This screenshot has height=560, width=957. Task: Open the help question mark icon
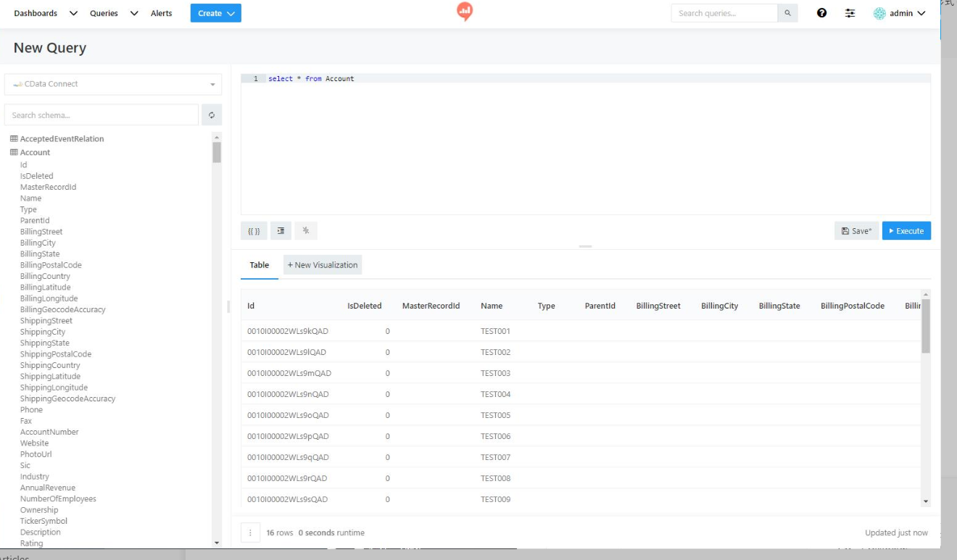821,13
